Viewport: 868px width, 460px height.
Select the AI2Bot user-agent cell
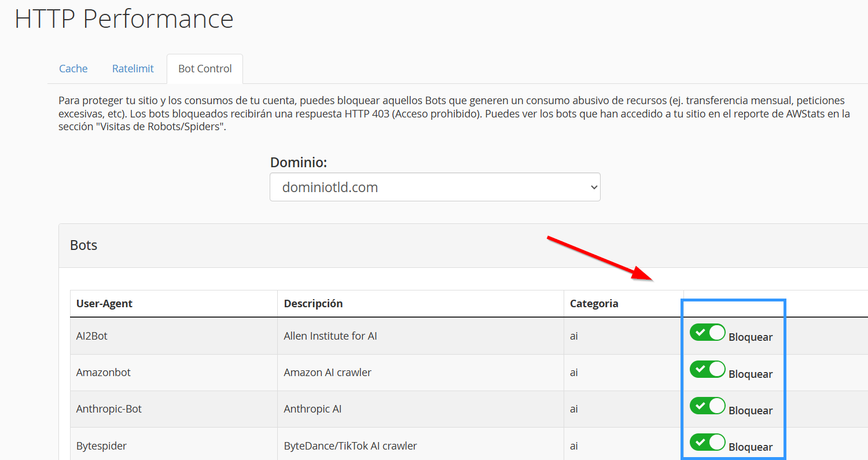coord(92,336)
